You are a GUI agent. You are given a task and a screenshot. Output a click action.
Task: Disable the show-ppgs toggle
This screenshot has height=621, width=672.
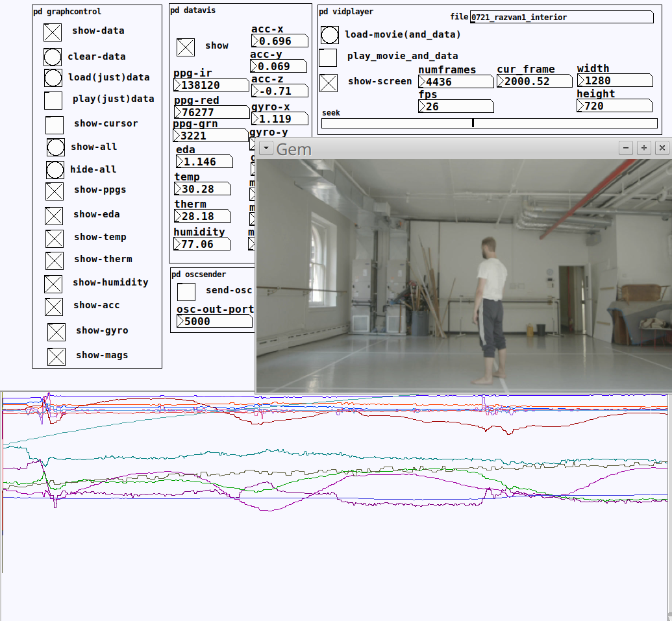click(x=55, y=191)
